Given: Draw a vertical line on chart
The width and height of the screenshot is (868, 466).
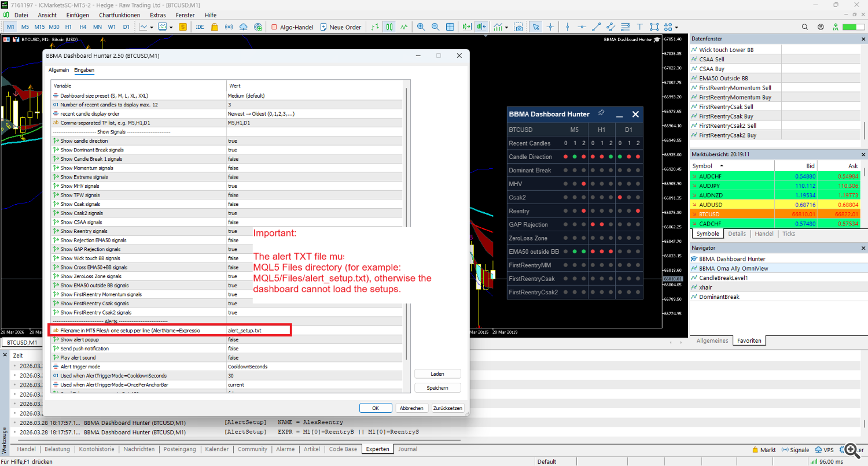Looking at the screenshot, I should click(x=568, y=27).
